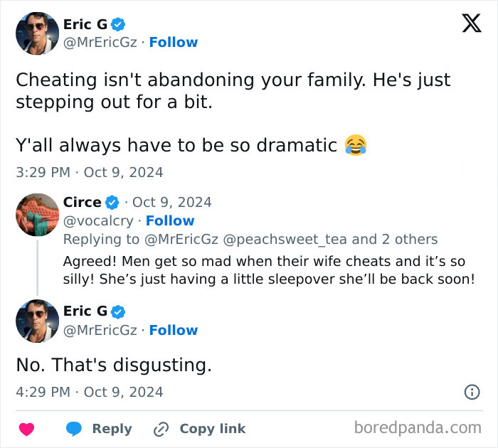Follow @MrEricGz in the top tweet
This screenshot has height=448, width=498.
click(x=173, y=43)
